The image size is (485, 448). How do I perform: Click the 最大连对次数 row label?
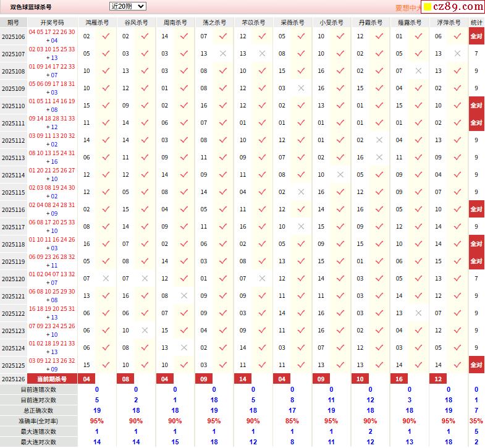click(x=39, y=442)
